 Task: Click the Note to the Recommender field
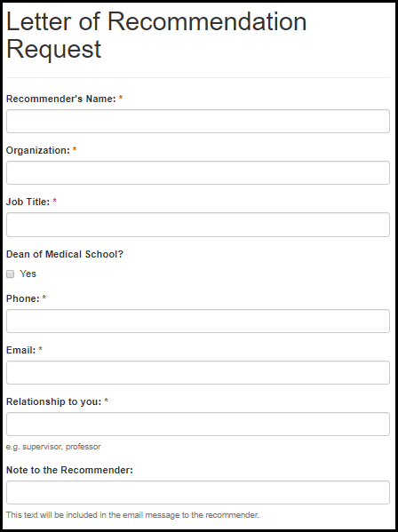coord(198,492)
